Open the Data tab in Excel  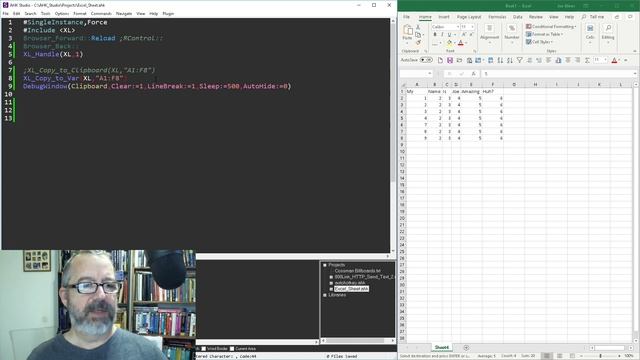[518, 17]
